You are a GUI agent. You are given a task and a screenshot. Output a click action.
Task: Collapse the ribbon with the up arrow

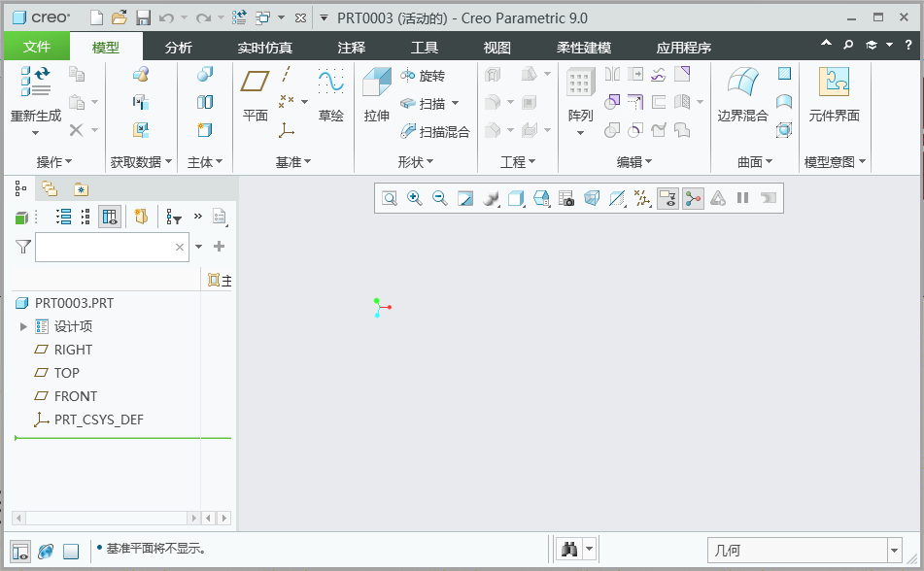(x=826, y=43)
